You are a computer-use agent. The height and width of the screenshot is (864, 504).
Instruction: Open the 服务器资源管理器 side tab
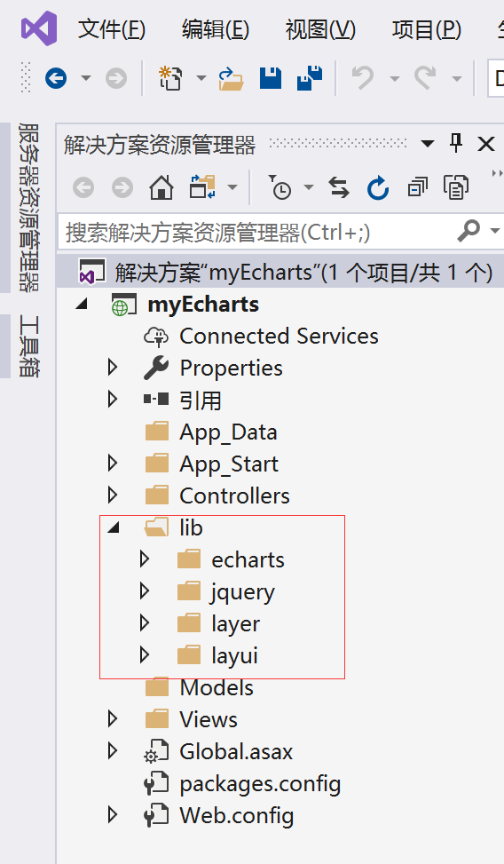pyautogui.click(x=28, y=207)
